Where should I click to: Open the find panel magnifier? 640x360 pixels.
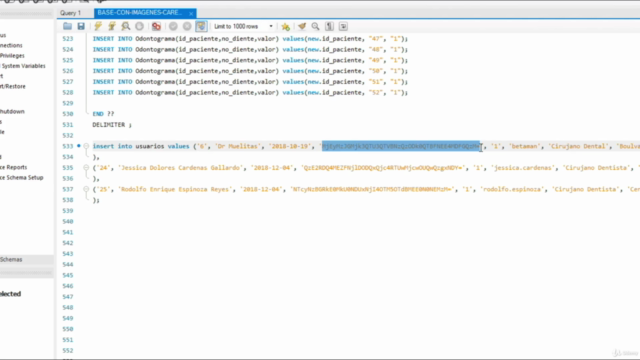pyautogui.click(x=316, y=27)
